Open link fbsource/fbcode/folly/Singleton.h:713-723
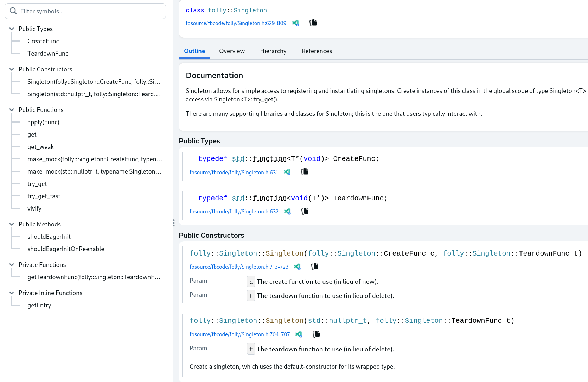 pos(239,267)
